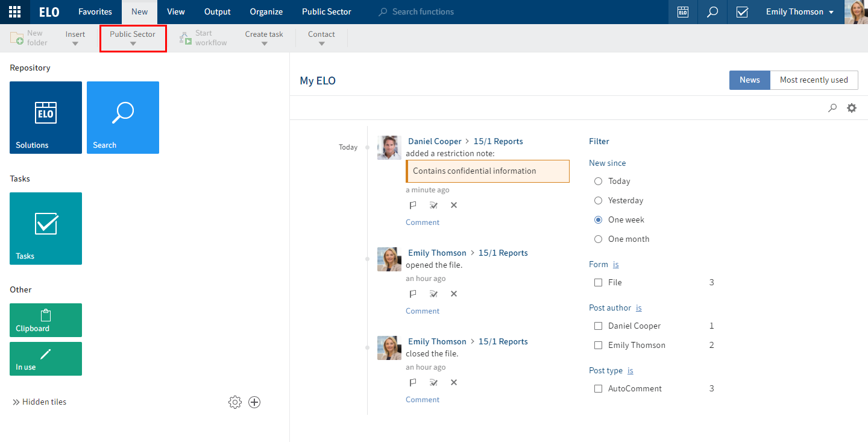Click Comment under Daniel Cooper's post
Screen dimensions: 868x442
[423, 223]
